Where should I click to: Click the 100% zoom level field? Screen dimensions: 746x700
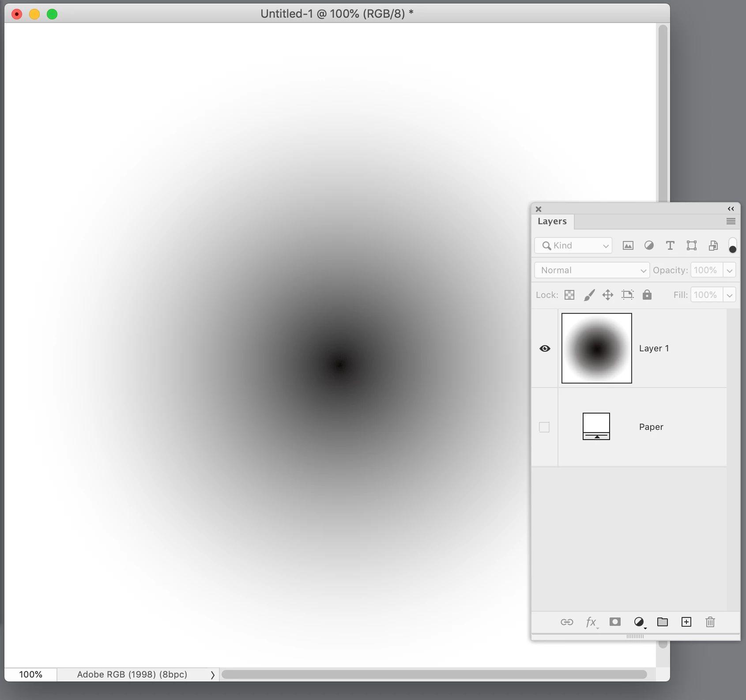(30, 674)
